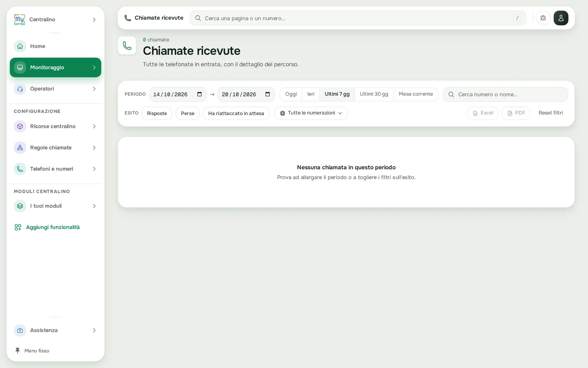Export calls with the PDF button
588x368 pixels.
coord(516,113)
